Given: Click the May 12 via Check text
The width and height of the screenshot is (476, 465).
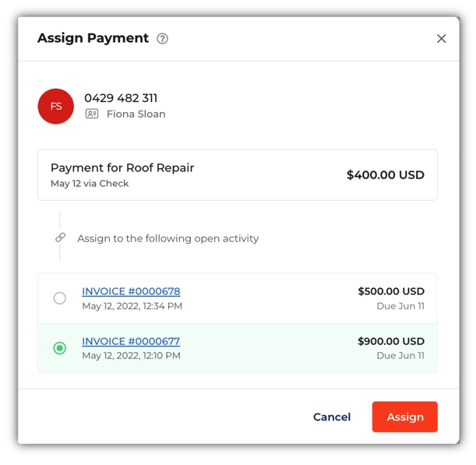Looking at the screenshot, I should [x=90, y=183].
